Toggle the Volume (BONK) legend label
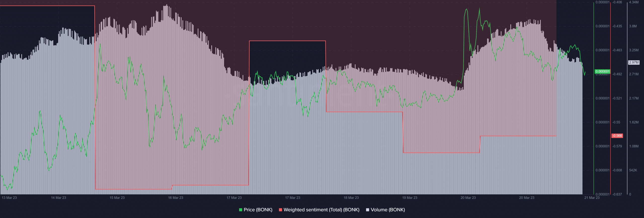This screenshot has width=644, height=218. [388, 210]
